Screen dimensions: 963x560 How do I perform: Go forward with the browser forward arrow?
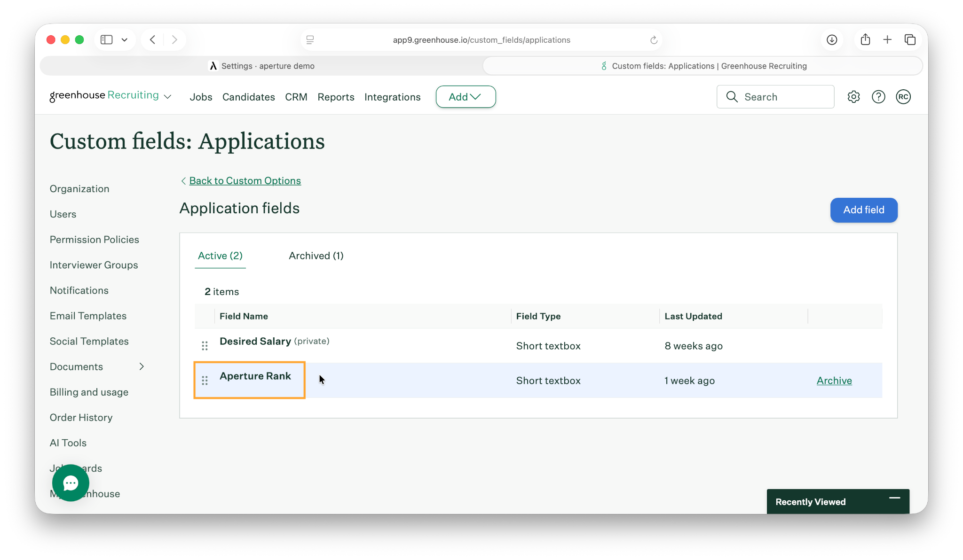174,40
